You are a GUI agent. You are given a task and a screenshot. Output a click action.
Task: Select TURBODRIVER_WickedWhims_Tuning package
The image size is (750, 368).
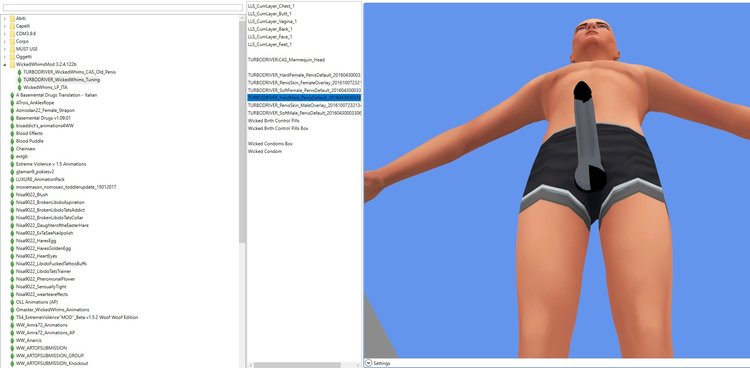pyautogui.click(x=61, y=80)
